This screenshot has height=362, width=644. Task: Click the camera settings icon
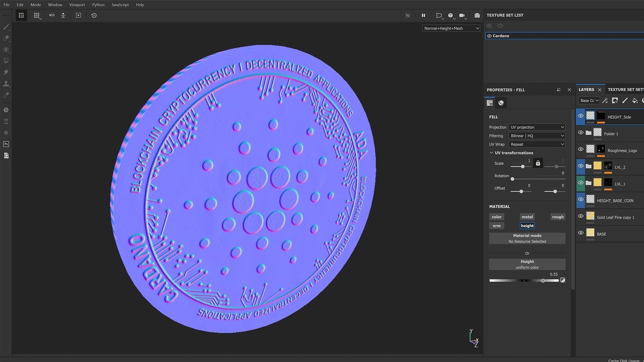coord(462,15)
